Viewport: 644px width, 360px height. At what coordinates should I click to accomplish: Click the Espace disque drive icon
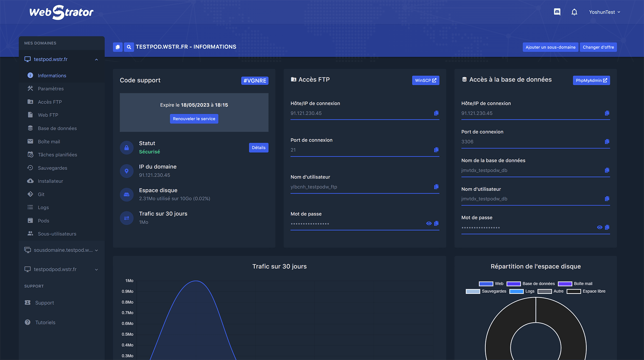pos(126,194)
